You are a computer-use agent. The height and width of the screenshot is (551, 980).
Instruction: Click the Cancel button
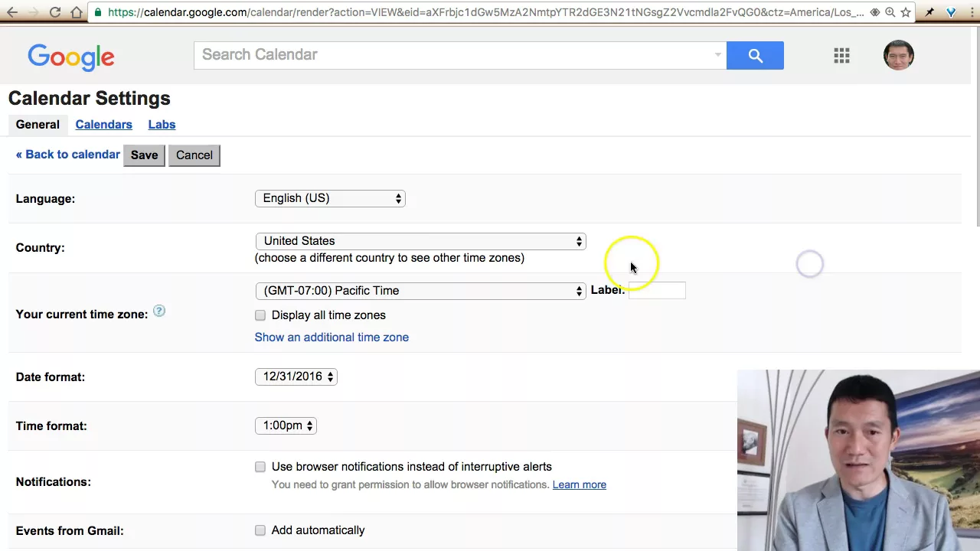coord(194,155)
